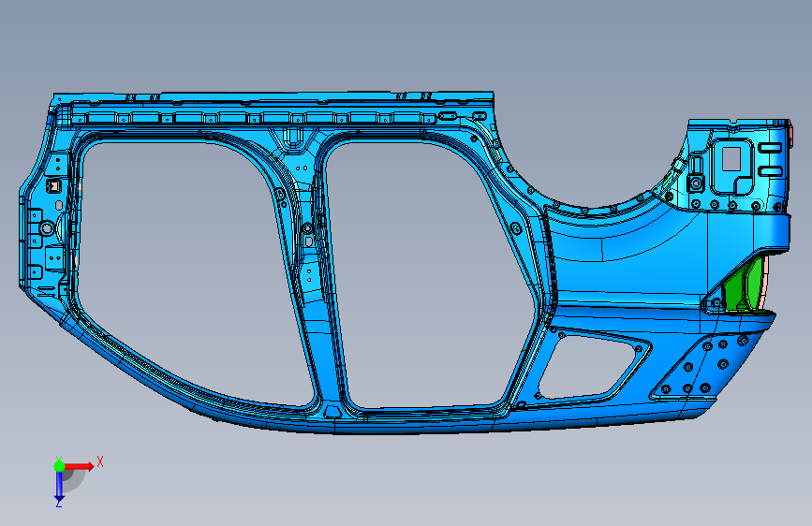Click the green Y axis dot of the triad
Viewport: 812px width, 526px height.
59,466
